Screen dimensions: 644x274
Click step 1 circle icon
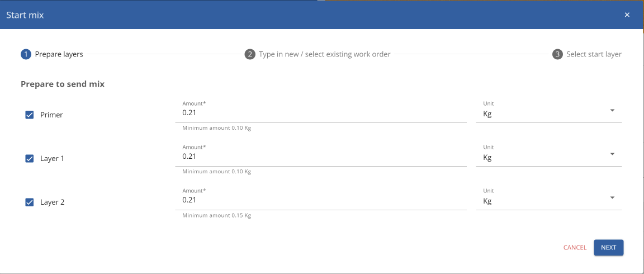tap(26, 54)
